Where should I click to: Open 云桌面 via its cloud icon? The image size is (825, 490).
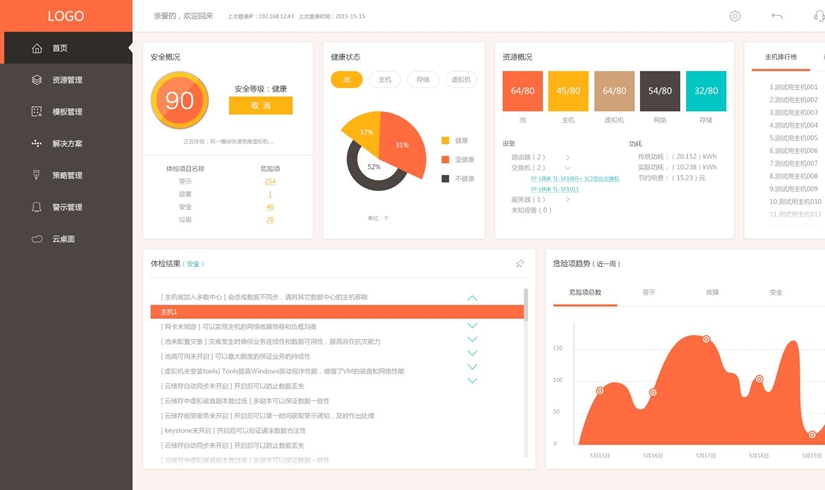point(37,239)
